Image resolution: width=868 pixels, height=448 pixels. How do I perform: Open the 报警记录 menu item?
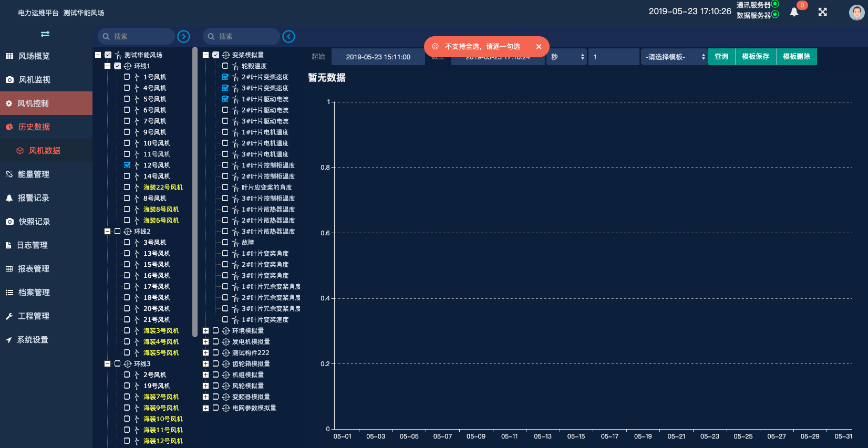tap(33, 198)
